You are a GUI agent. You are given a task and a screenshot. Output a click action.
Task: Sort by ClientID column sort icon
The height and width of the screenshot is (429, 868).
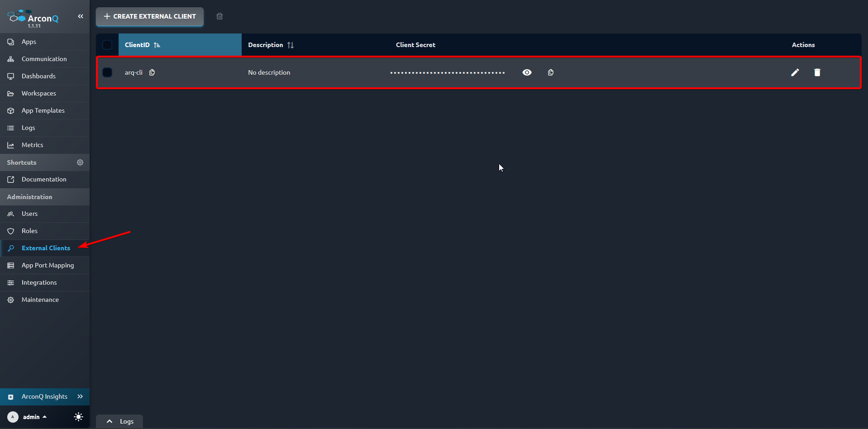(x=157, y=45)
